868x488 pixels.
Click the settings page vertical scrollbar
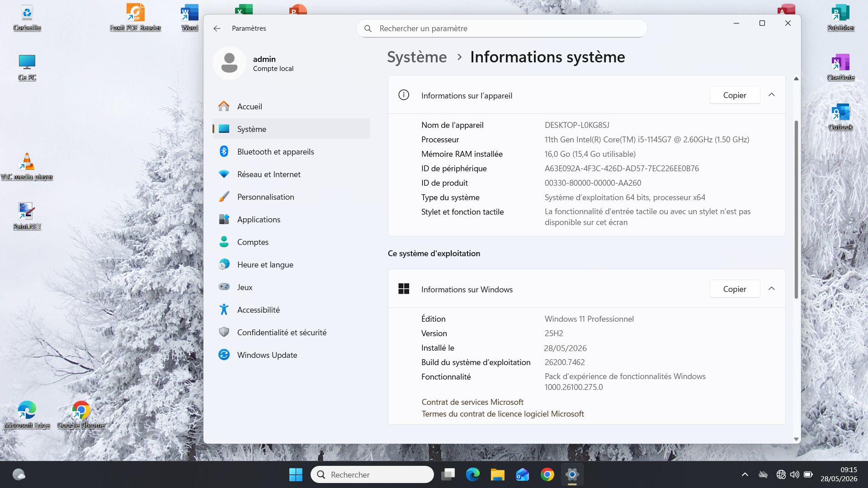[x=796, y=209]
